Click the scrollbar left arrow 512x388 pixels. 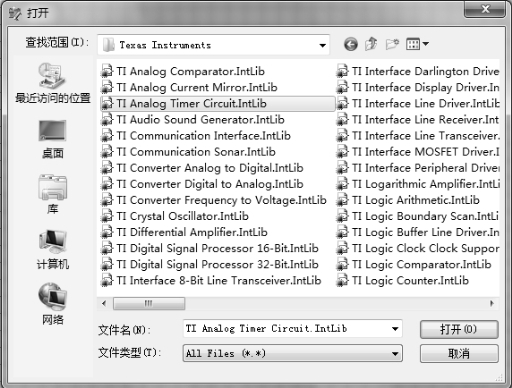point(104,303)
